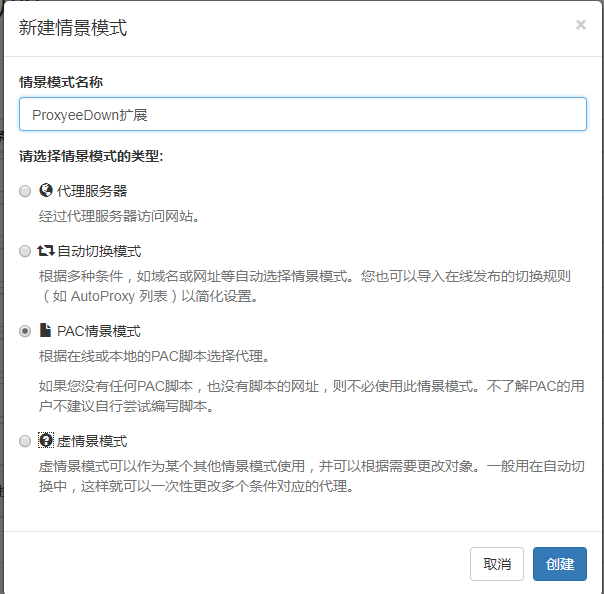Click the question mark icon for 虚情景模式

(46, 440)
